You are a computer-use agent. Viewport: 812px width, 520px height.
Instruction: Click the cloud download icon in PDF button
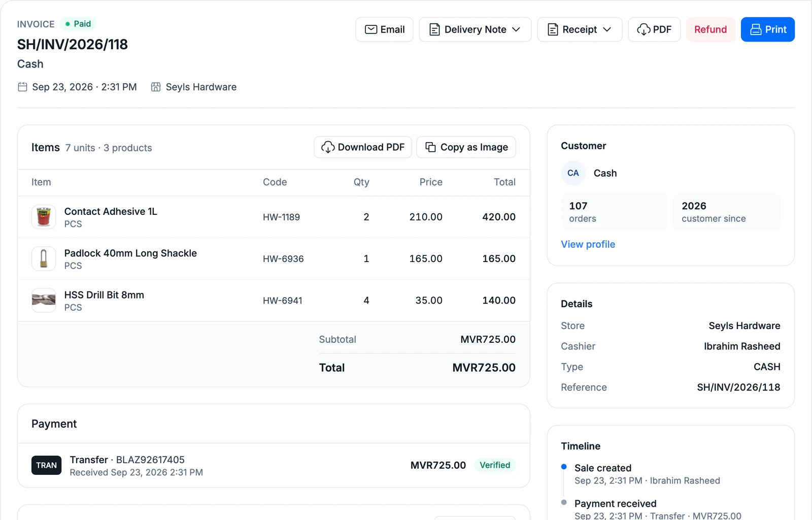tap(644, 29)
